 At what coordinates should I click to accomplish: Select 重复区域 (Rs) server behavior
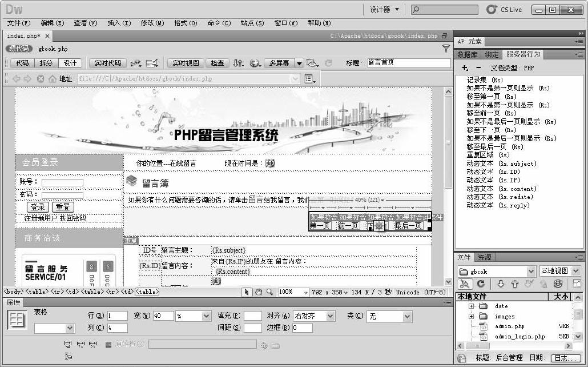pyautogui.click(x=488, y=155)
